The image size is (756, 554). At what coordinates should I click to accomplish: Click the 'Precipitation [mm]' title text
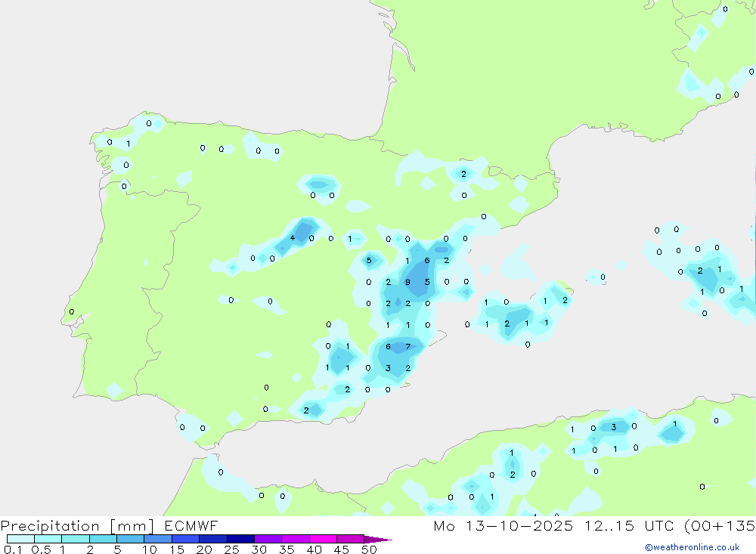[x=77, y=526]
